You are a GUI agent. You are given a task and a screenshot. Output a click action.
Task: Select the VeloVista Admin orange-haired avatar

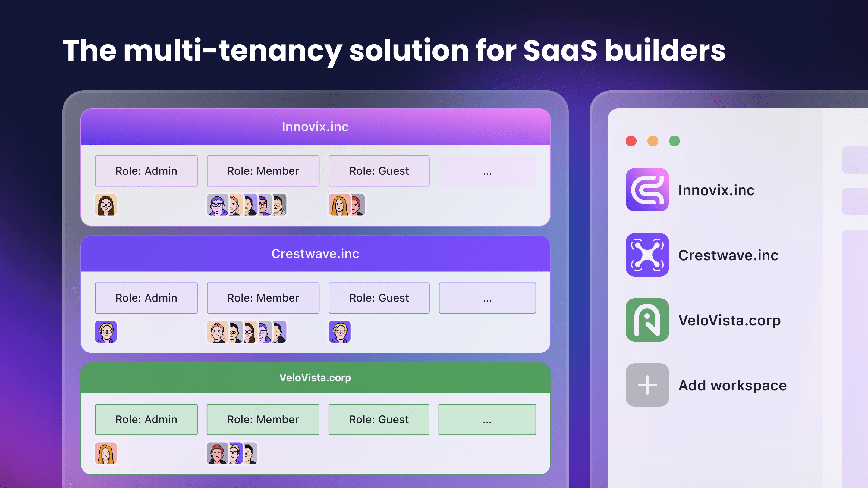point(106,453)
